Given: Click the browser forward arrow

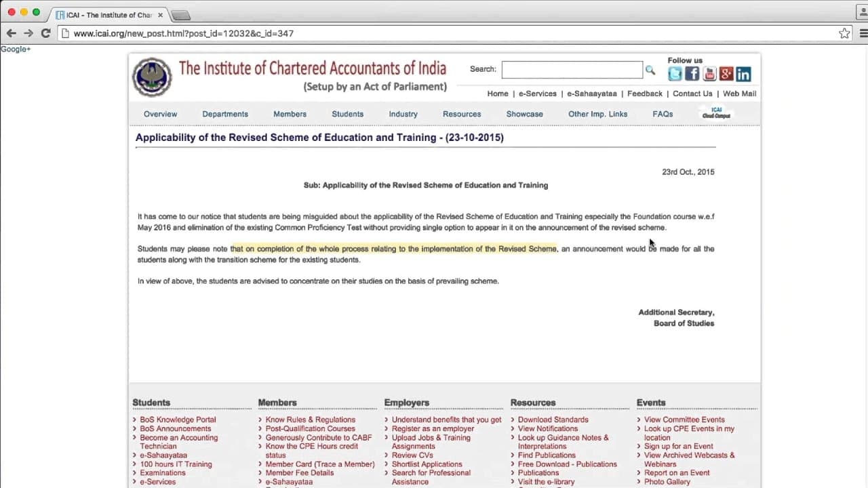Looking at the screenshot, I should point(28,33).
